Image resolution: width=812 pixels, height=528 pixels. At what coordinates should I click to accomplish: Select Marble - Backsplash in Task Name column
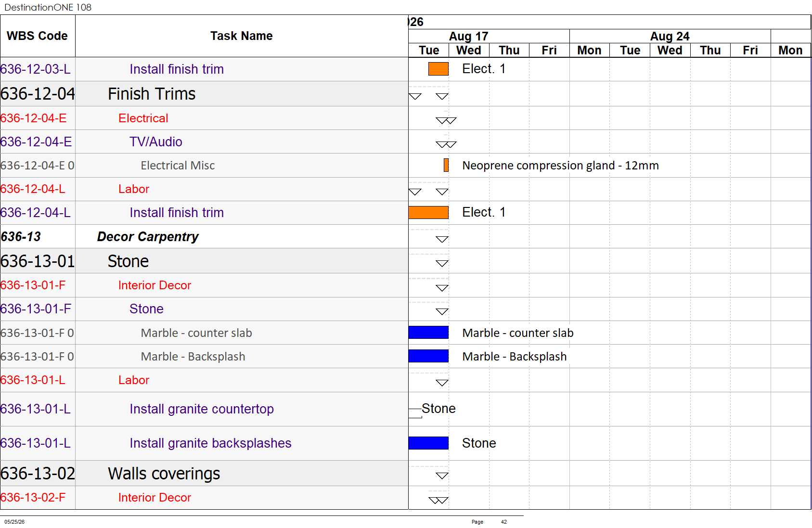(x=193, y=357)
